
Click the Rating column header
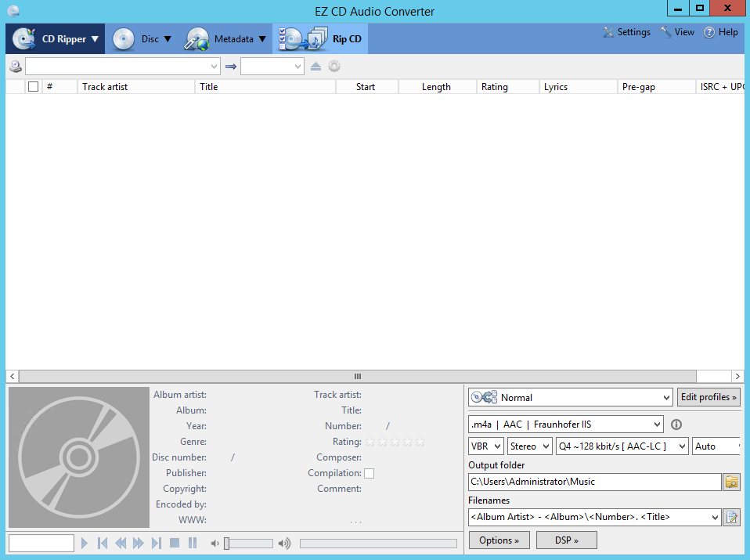tap(507, 87)
